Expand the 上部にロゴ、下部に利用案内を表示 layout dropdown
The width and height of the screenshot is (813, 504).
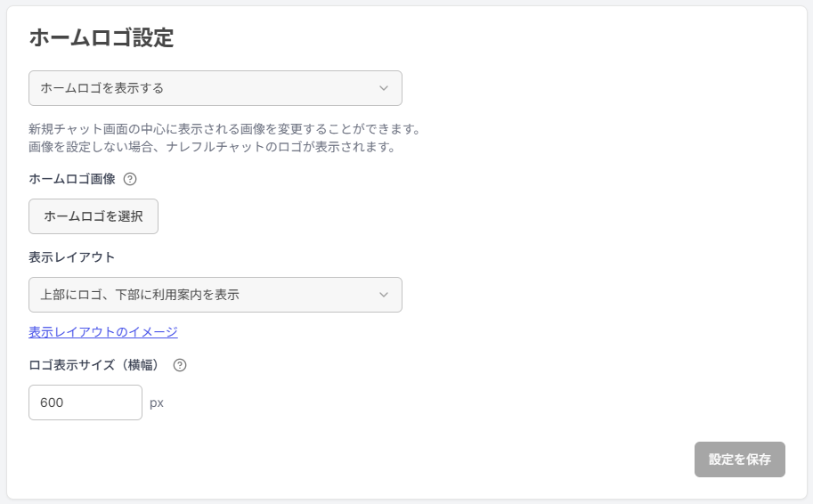tap(215, 295)
